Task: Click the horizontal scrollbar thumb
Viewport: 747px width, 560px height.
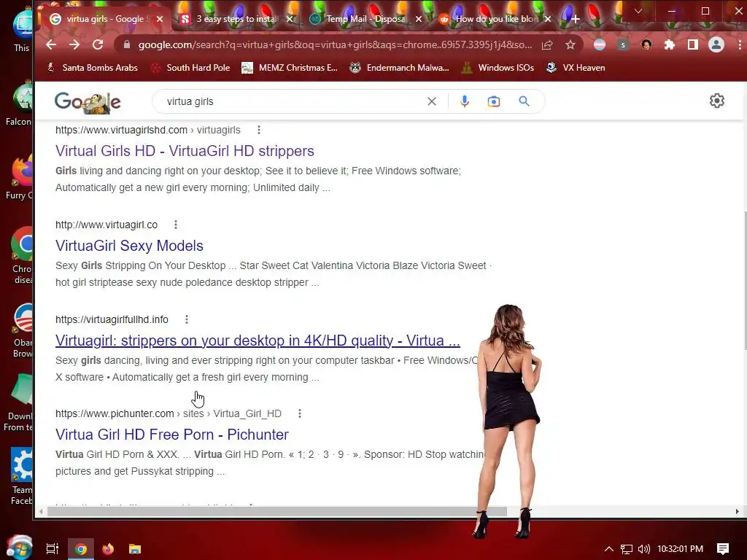Action: point(276,511)
